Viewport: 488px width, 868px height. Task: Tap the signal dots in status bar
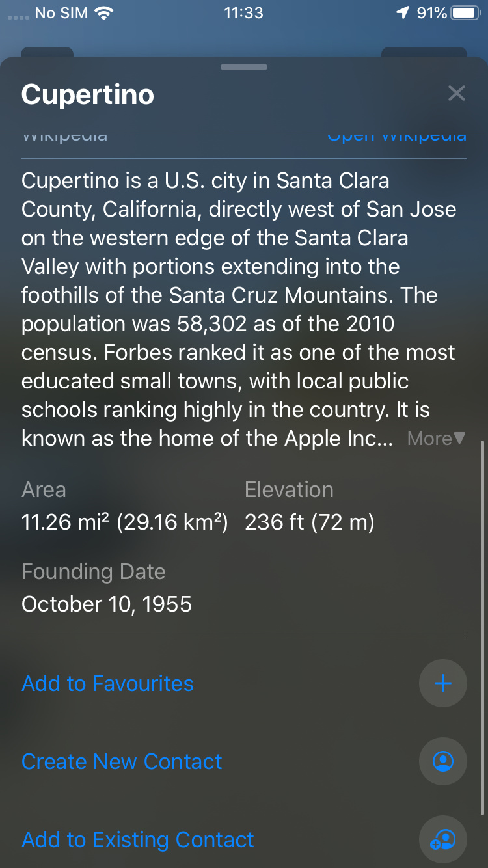point(18,14)
